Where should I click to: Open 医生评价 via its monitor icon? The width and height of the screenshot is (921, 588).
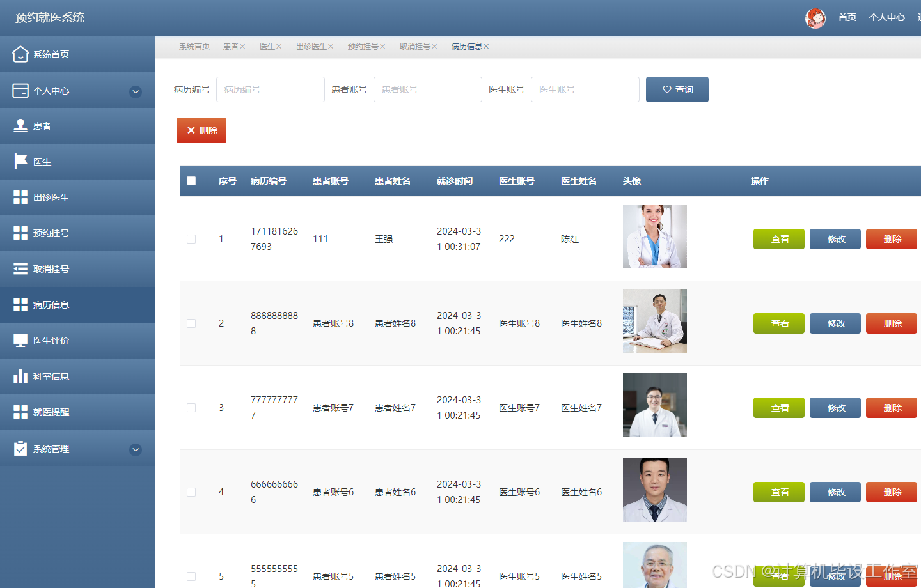tap(19, 340)
